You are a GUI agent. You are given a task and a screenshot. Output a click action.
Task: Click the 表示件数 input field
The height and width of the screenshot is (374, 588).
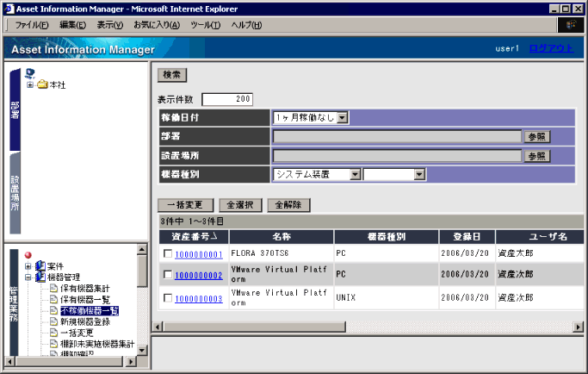227,99
